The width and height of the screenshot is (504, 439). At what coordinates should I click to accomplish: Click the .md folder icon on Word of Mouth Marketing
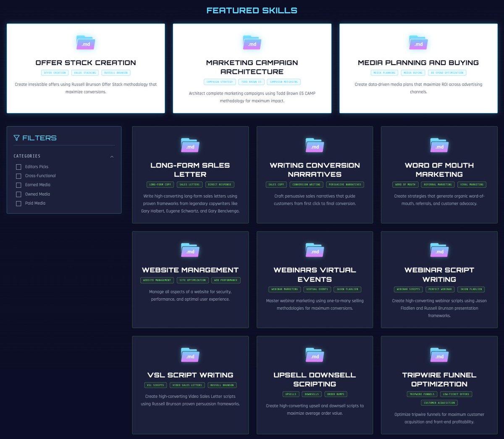[x=439, y=145]
